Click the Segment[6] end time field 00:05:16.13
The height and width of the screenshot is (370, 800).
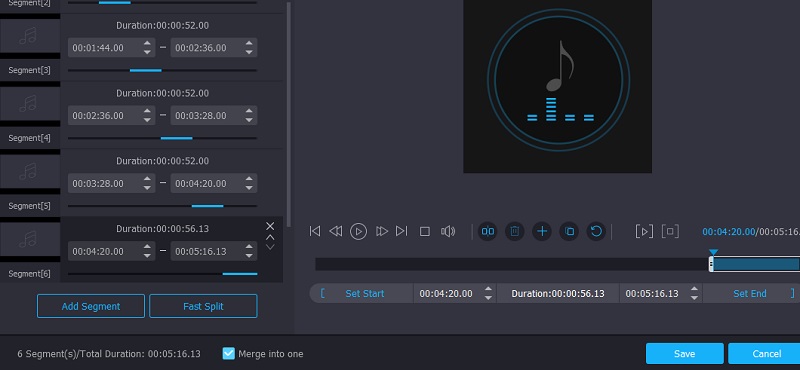(x=213, y=251)
